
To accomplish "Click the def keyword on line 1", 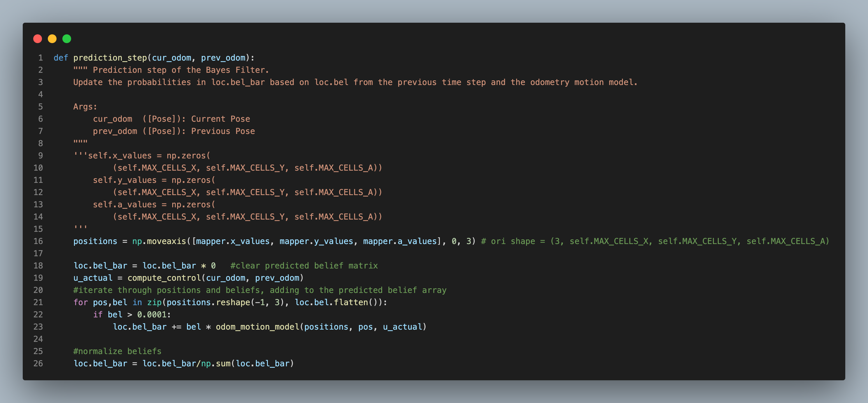I will pyautogui.click(x=61, y=58).
